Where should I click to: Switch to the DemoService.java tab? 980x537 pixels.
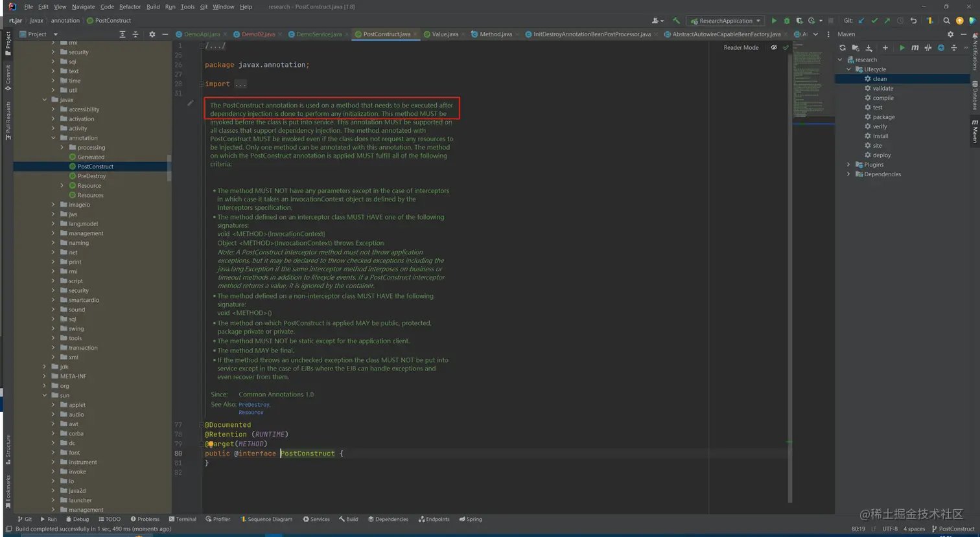point(319,34)
